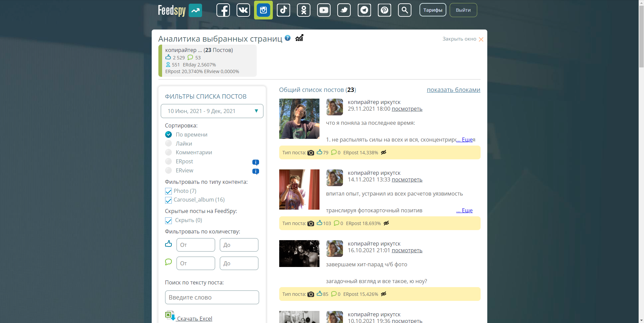Click показать блоками link

[453, 90]
